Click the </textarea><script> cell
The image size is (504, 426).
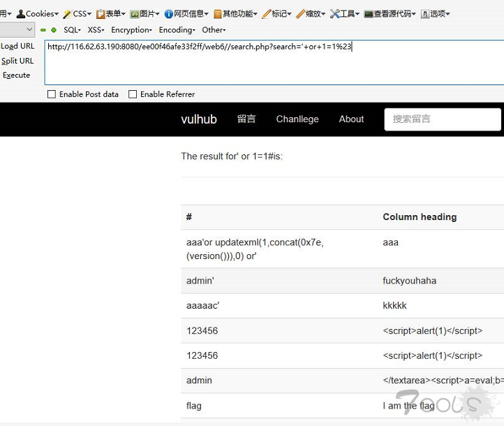pos(443,381)
